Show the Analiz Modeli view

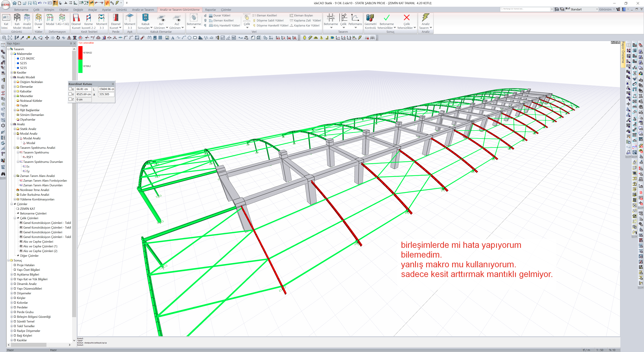pos(27,21)
